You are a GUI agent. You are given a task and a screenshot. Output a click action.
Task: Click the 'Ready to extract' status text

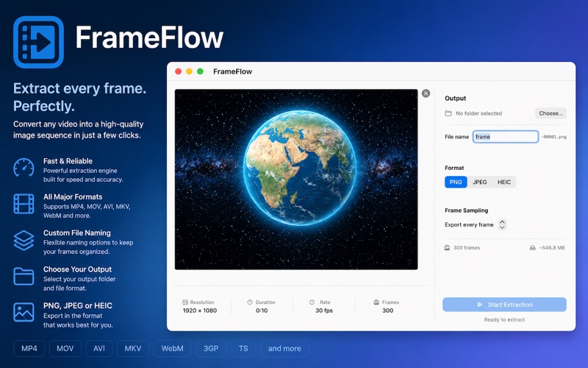504,319
